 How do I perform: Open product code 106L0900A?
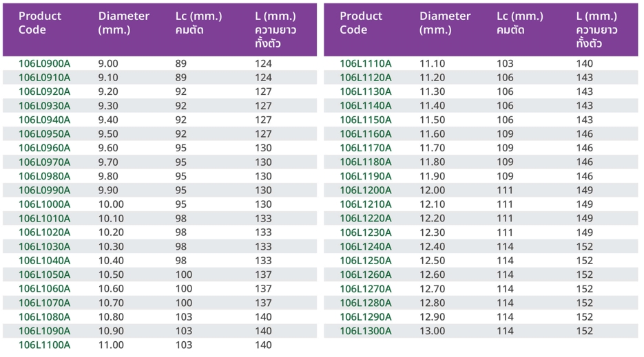[x=44, y=64]
